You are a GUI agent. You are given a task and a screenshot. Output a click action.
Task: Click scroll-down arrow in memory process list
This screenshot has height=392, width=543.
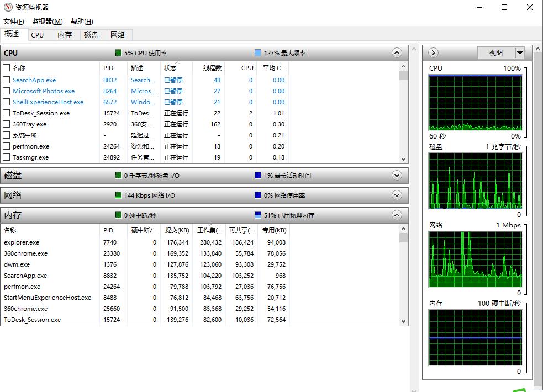pos(403,321)
